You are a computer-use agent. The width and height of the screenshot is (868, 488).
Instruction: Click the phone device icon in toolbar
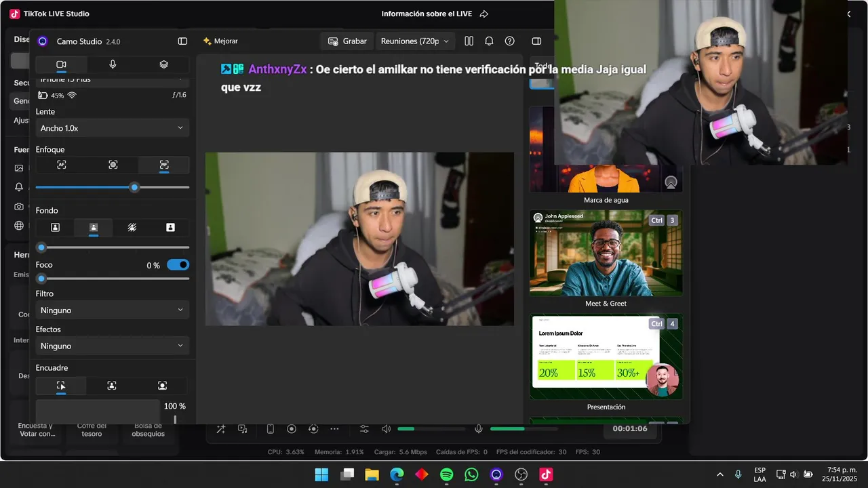click(x=270, y=429)
